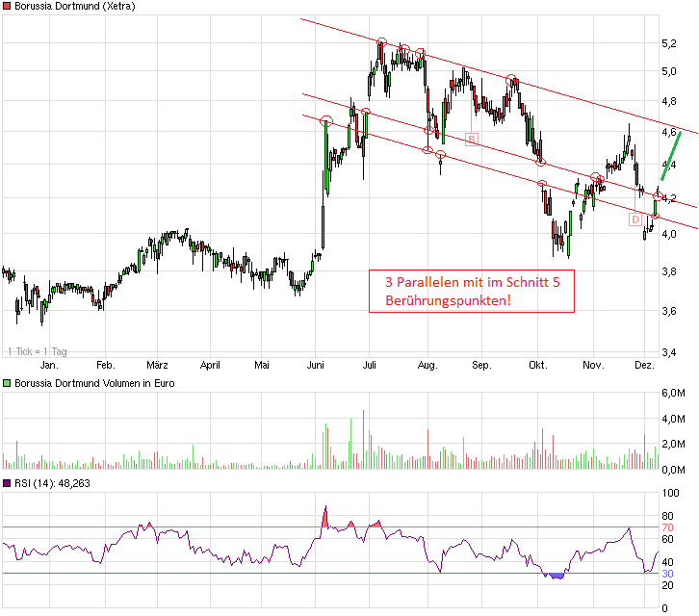The height and width of the screenshot is (616, 699).
Task: Click the 'Aug.' month label
Action: click(427, 365)
